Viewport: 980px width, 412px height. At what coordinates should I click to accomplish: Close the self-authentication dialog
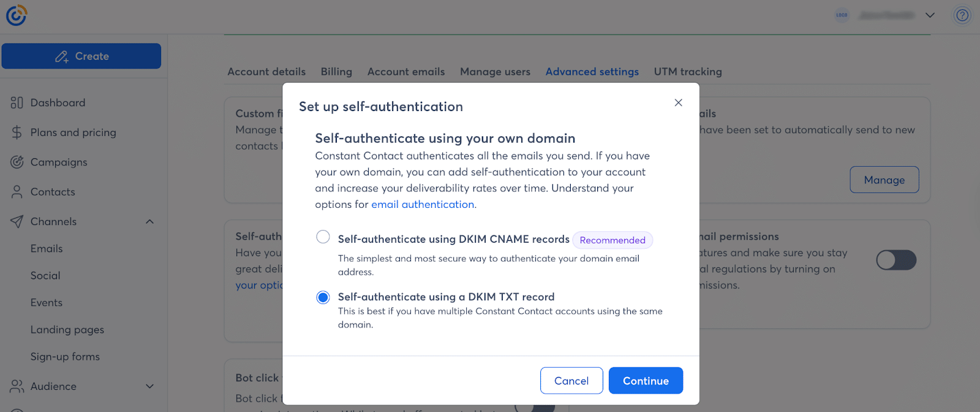pyautogui.click(x=678, y=103)
